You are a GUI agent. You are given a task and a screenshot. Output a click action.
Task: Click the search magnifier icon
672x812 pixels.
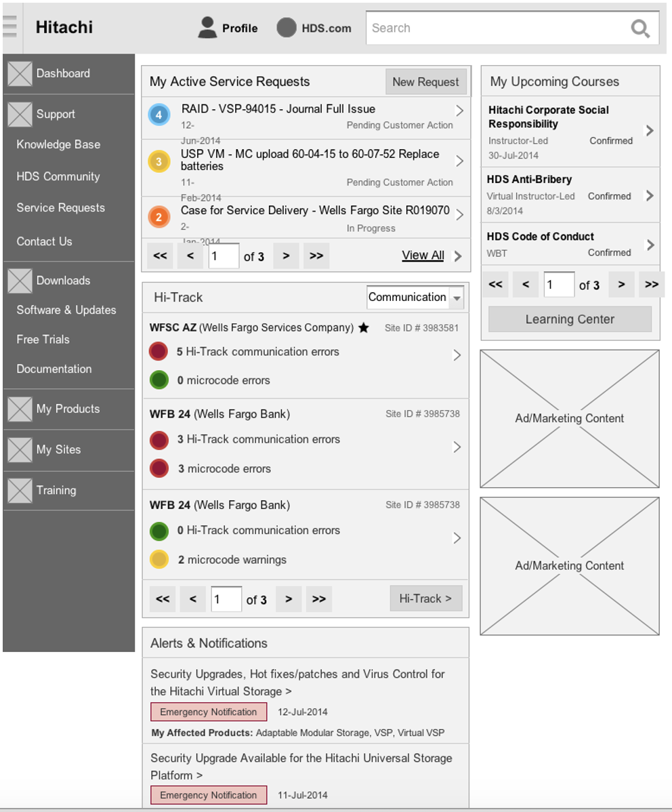(639, 28)
